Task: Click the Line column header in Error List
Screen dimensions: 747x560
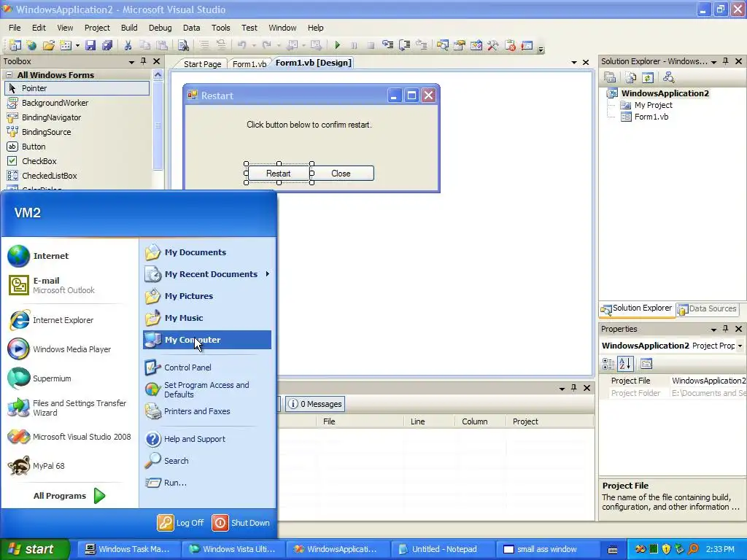Action: (x=429, y=421)
